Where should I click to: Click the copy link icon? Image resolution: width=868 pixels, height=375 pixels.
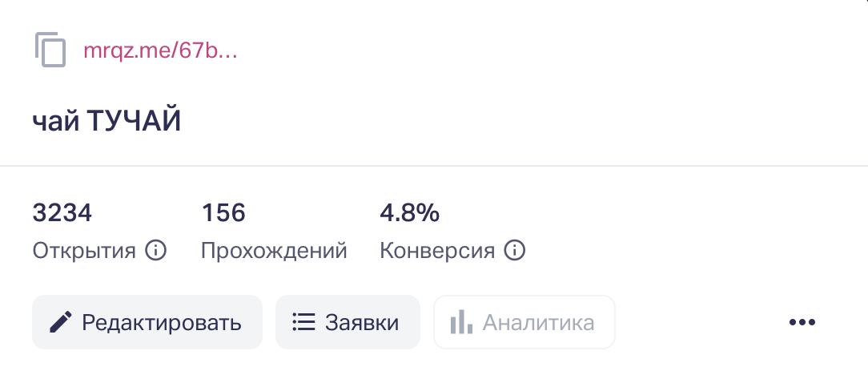point(50,50)
